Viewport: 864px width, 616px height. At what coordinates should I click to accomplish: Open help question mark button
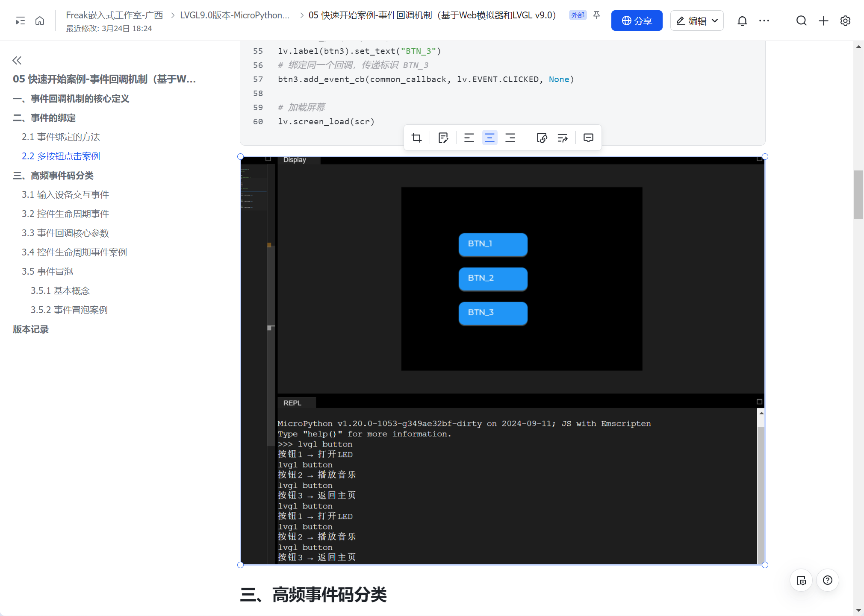pyautogui.click(x=828, y=580)
